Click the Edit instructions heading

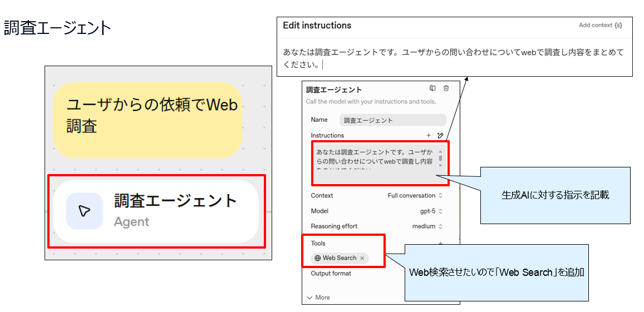pyautogui.click(x=317, y=26)
